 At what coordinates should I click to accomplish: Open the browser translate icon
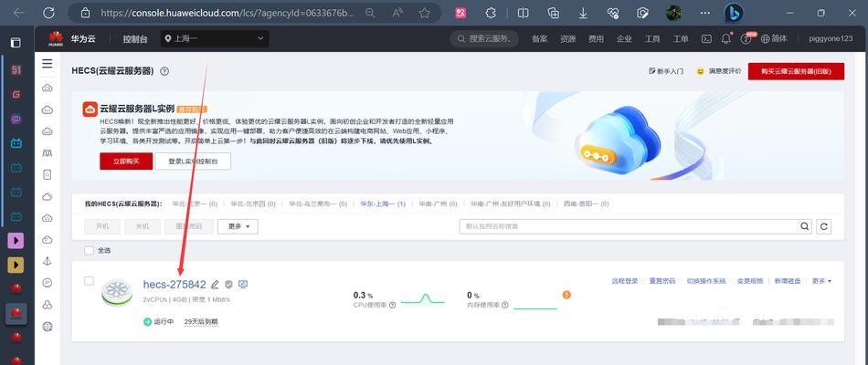click(460, 13)
